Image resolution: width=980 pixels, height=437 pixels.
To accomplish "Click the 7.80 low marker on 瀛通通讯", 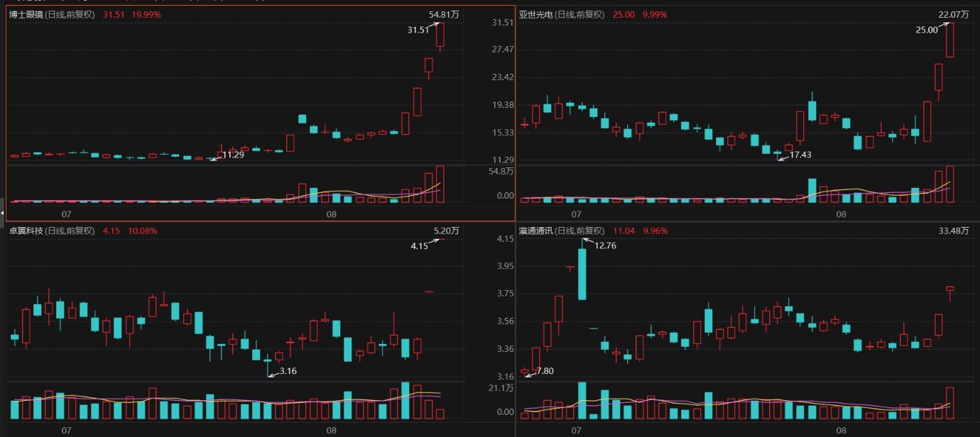I will pyautogui.click(x=545, y=372).
